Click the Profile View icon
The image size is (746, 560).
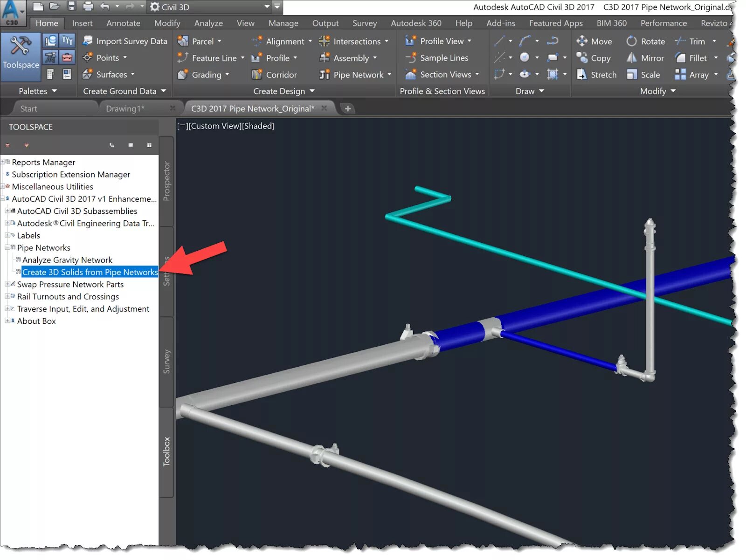tap(410, 41)
